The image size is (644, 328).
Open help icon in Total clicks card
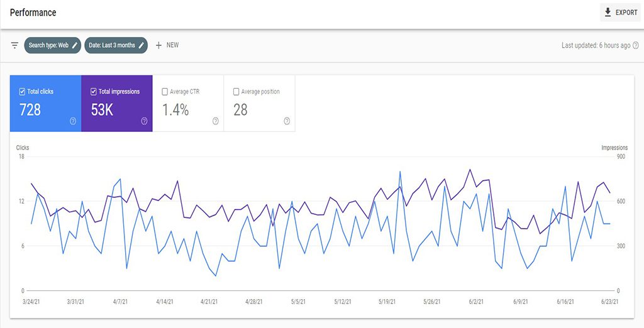click(x=73, y=121)
